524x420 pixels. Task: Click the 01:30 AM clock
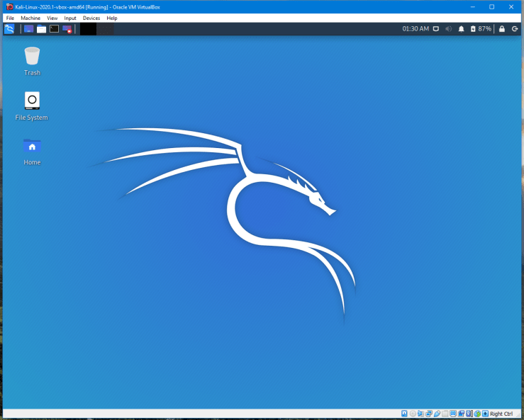416,29
